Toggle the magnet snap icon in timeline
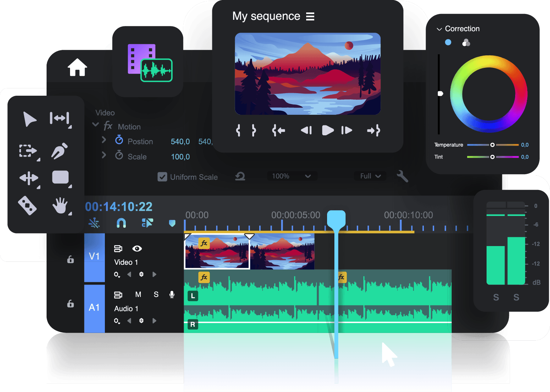Image resolution: width=550 pixels, height=392 pixels. point(121,223)
